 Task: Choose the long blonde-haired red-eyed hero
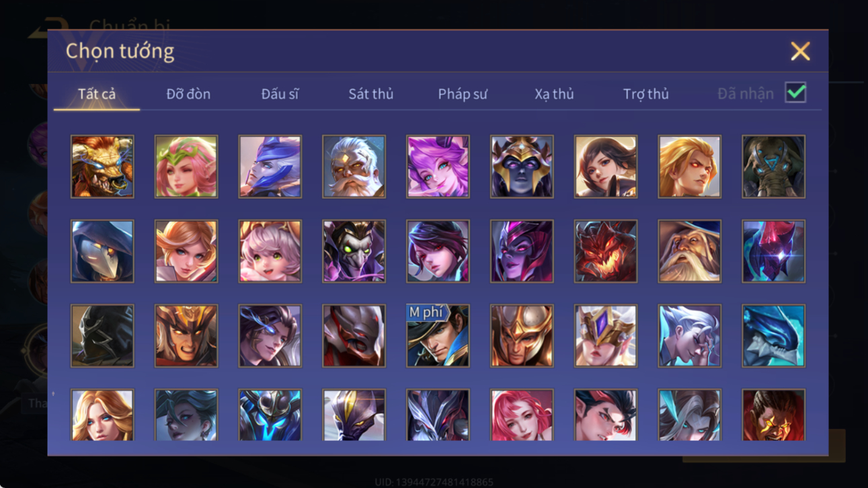[689, 167]
